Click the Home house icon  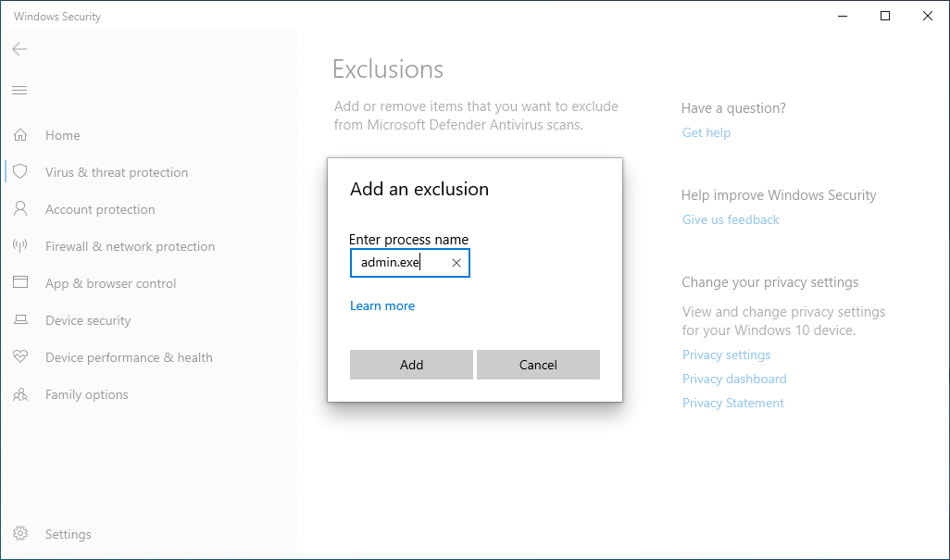pos(20,135)
